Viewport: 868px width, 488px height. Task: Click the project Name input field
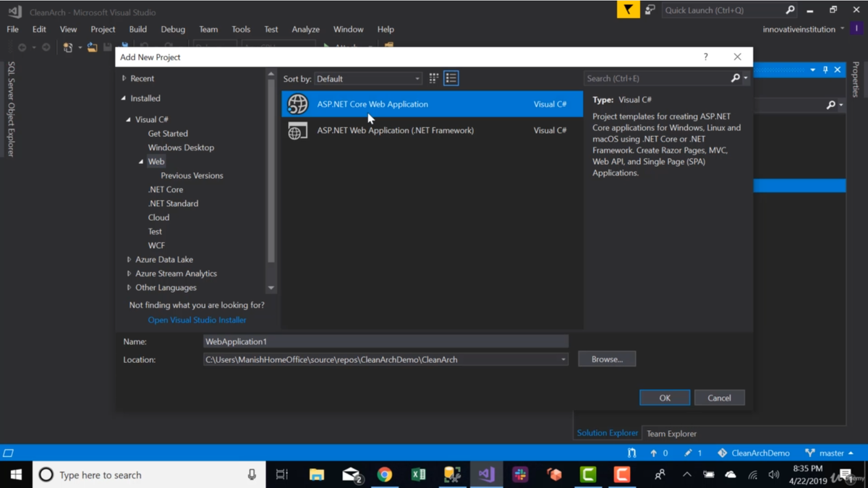pos(386,341)
